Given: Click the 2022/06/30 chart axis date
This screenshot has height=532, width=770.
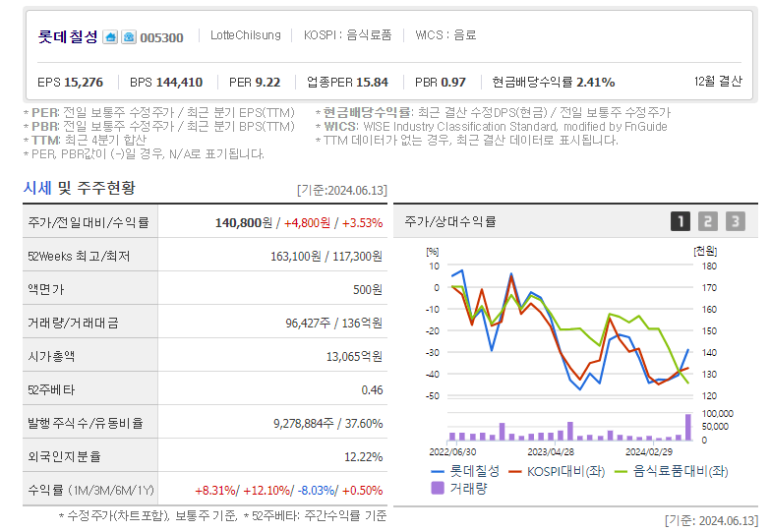Looking at the screenshot, I should coord(452,452).
